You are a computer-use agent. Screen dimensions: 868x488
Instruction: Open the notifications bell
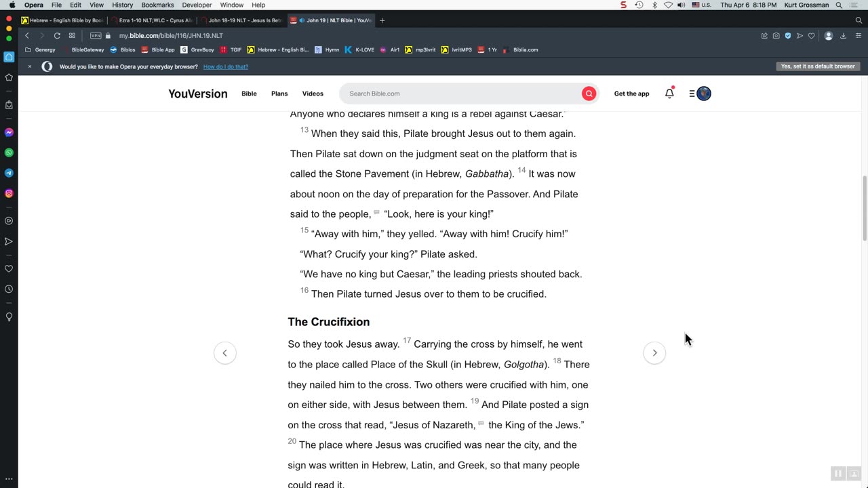point(669,94)
